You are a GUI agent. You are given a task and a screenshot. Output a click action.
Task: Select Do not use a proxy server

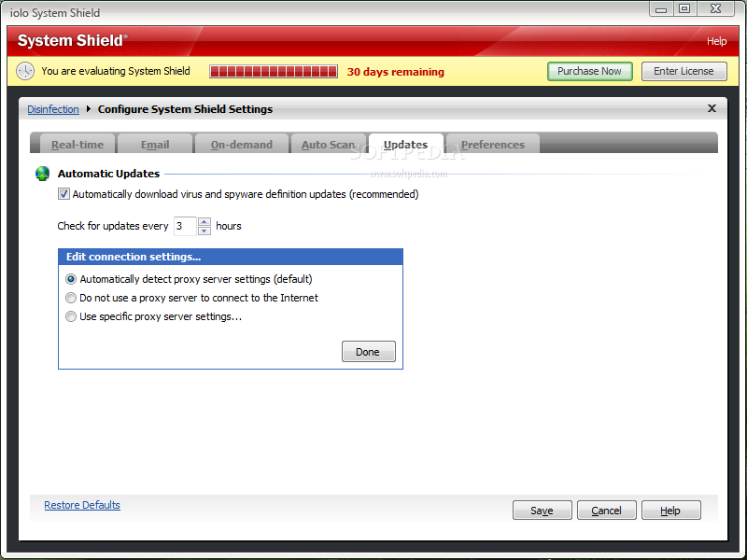coord(71,298)
